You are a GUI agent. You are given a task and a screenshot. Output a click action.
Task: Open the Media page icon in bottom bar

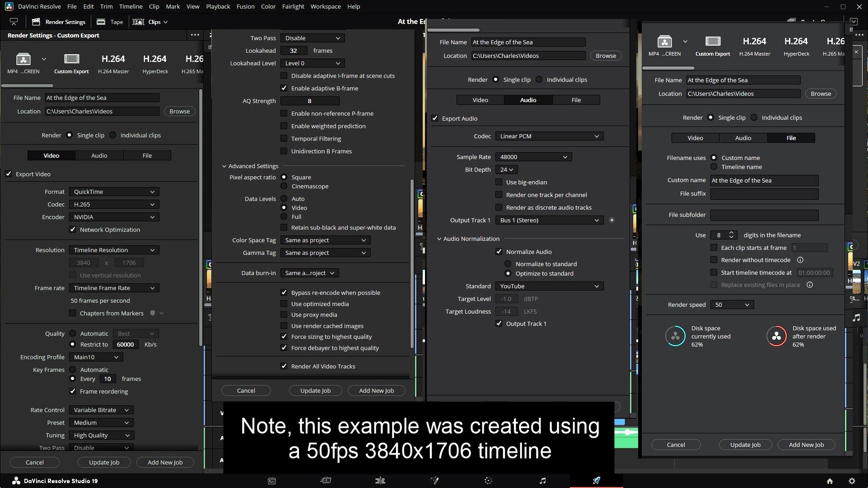click(x=272, y=481)
